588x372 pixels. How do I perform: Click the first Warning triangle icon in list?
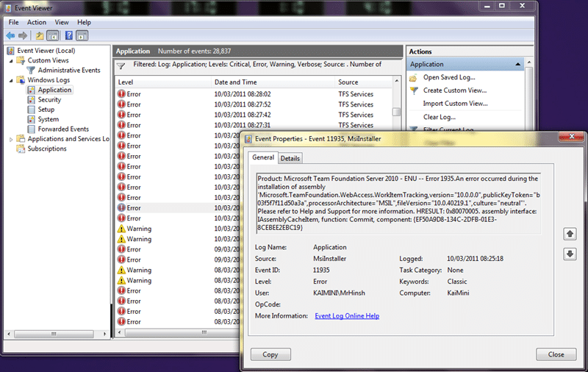121,229
